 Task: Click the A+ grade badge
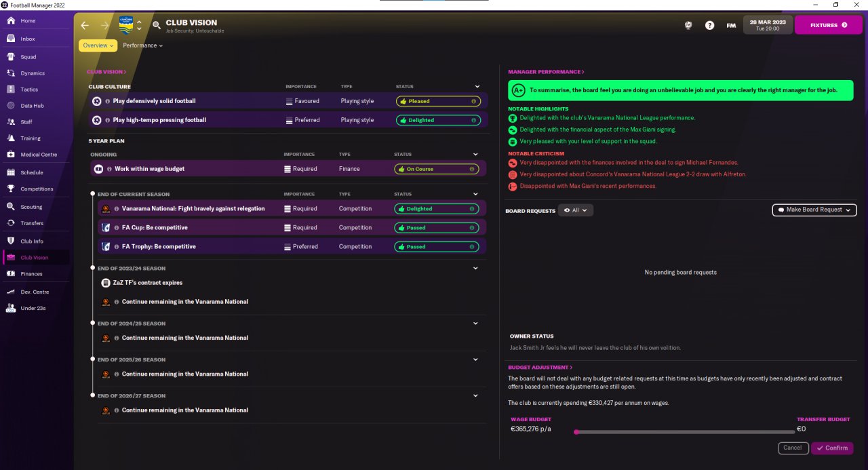(519, 90)
